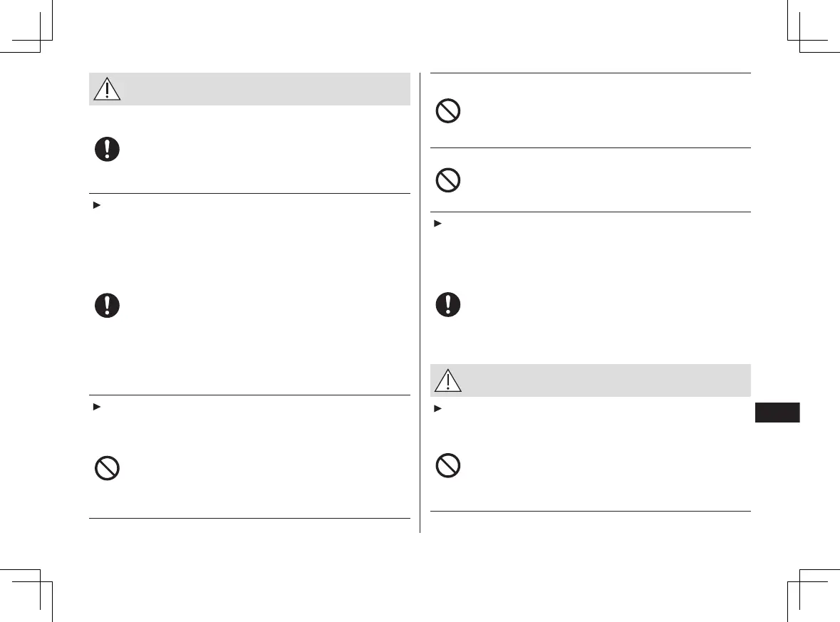
Task: Click the black index tab on the right edge
Action: pos(777,413)
